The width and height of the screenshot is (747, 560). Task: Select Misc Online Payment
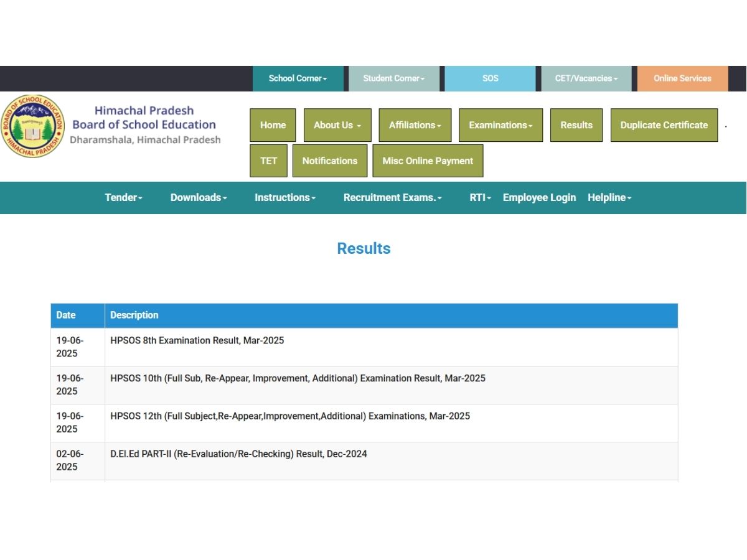coord(428,161)
